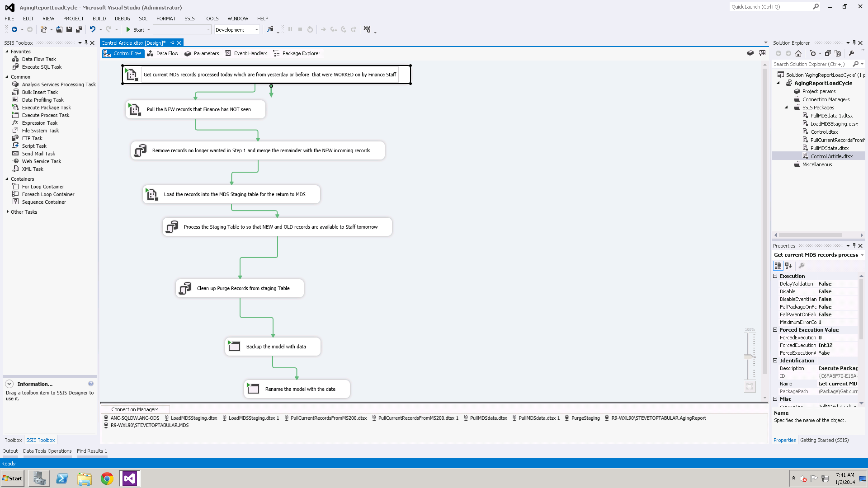Open the Getting Started (SSIS) tab

(824, 440)
